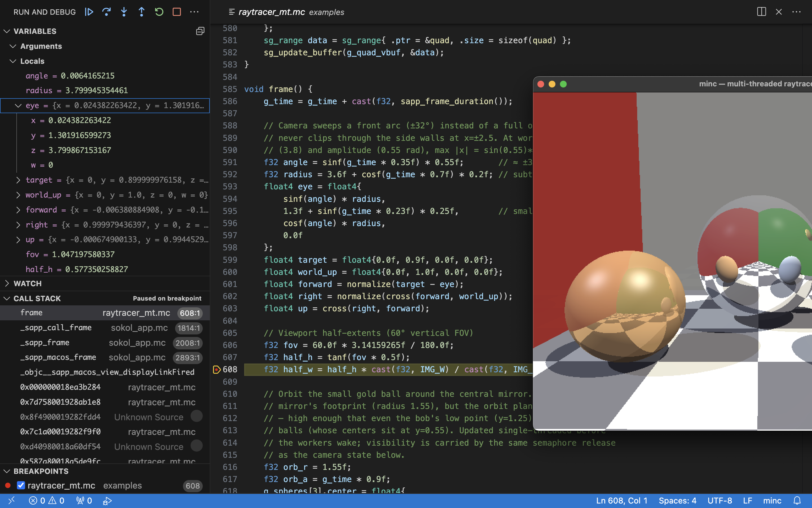
Task: Close the raytracer_mt.mc editor tab
Action: (x=779, y=12)
